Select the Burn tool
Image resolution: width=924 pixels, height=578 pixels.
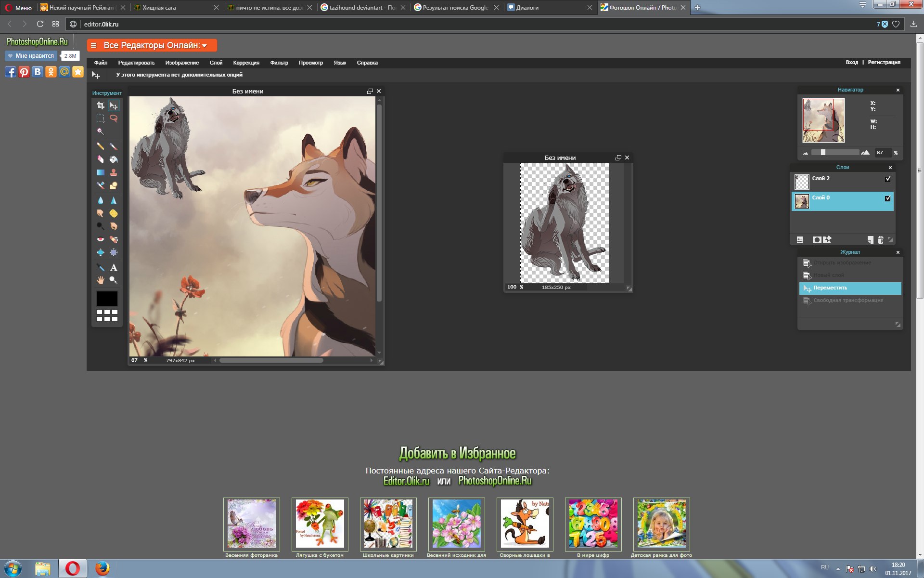click(x=114, y=226)
